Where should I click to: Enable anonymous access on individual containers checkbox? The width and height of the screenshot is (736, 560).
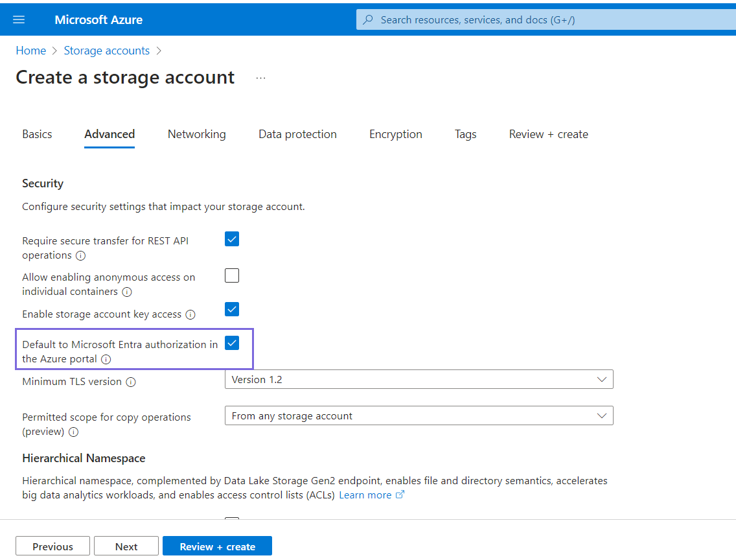[232, 275]
